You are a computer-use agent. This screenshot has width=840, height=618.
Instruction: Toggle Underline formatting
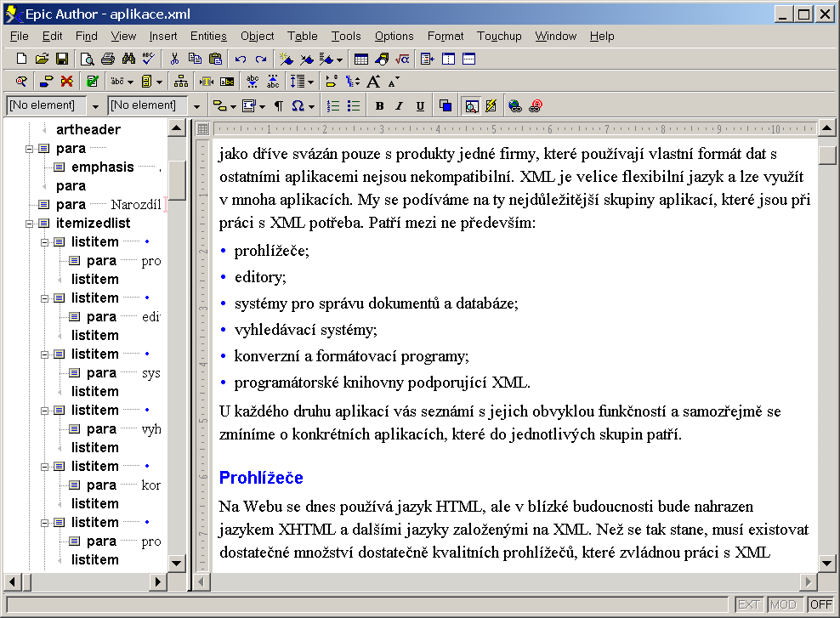pyautogui.click(x=420, y=106)
